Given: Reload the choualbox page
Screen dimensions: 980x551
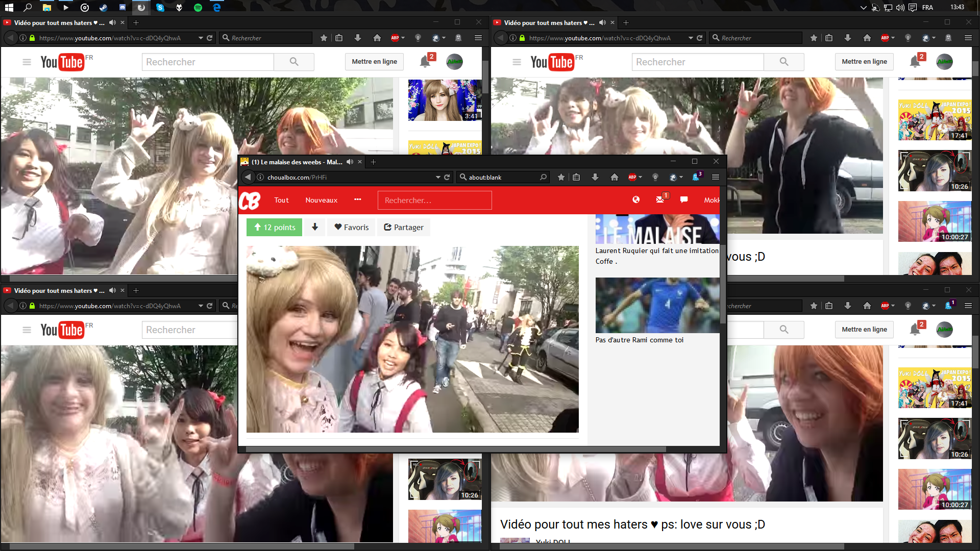Looking at the screenshot, I should 447,177.
